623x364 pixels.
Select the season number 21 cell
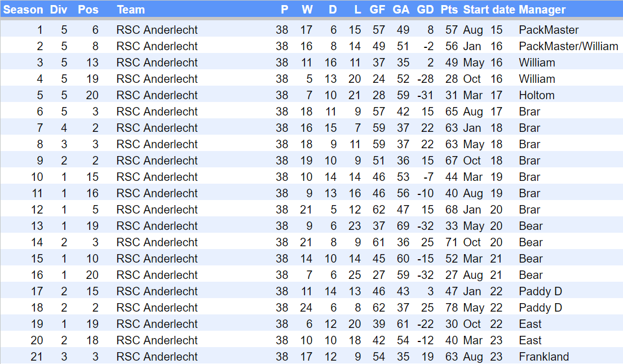[x=37, y=357]
